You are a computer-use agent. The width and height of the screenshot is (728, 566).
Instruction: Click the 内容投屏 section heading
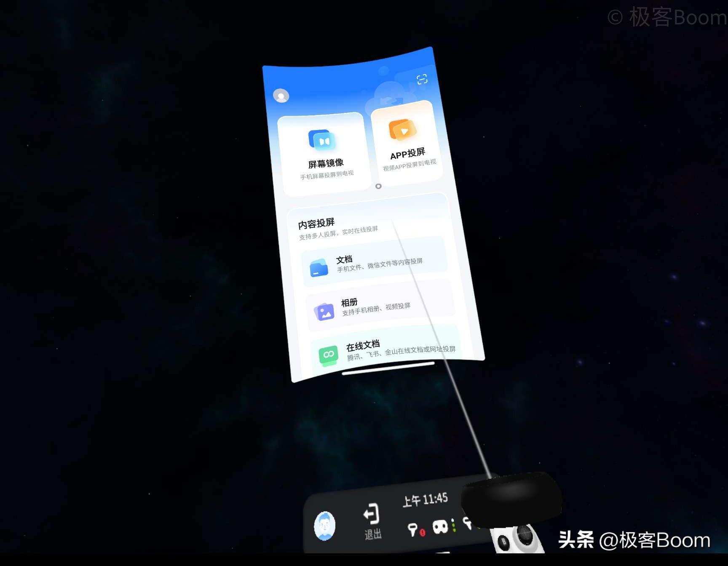click(x=316, y=223)
